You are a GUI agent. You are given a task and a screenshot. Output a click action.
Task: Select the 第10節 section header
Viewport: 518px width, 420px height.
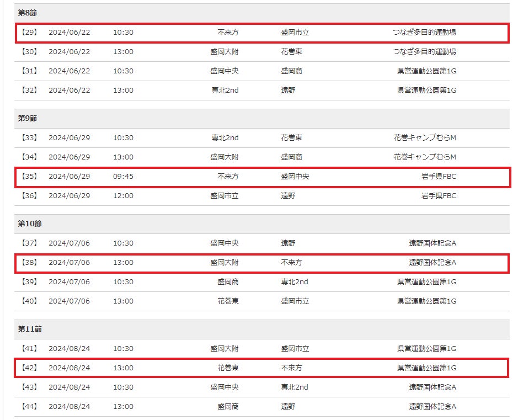click(x=29, y=224)
